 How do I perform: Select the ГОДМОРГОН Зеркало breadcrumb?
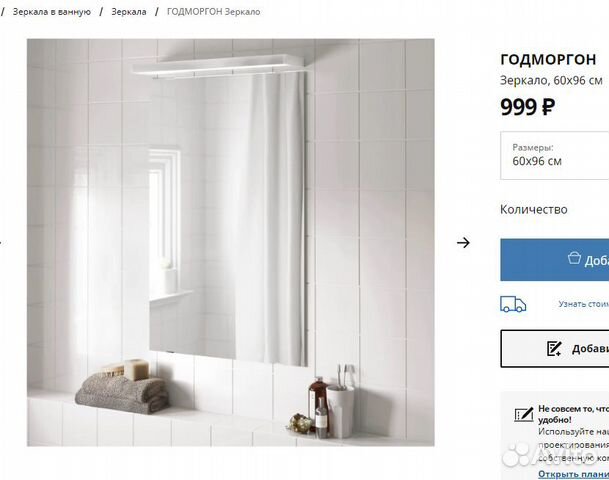(x=214, y=12)
